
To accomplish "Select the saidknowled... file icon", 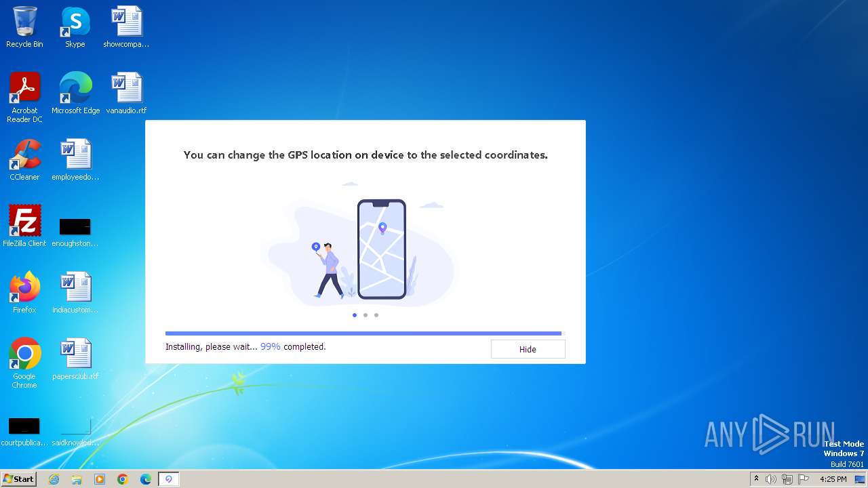I will 75,432.
